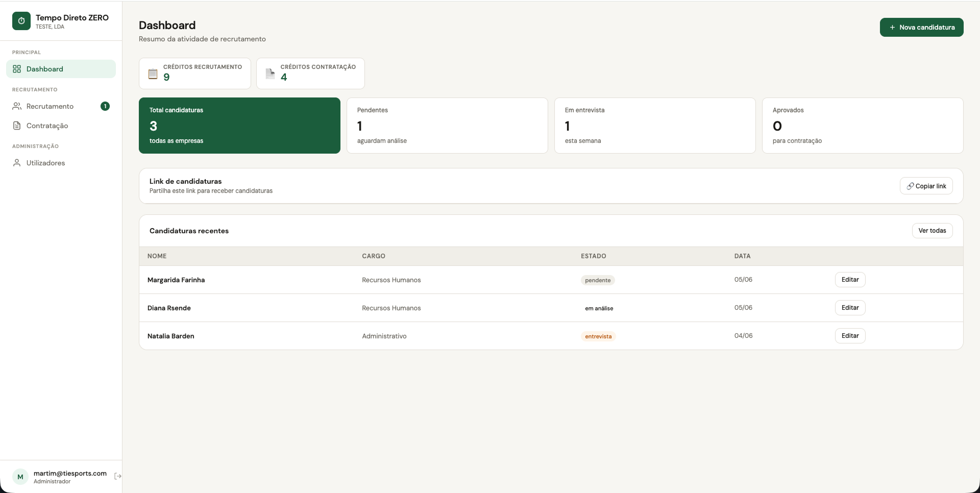The image size is (980, 493).
Task: Click the pendente status badge
Action: click(x=598, y=280)
